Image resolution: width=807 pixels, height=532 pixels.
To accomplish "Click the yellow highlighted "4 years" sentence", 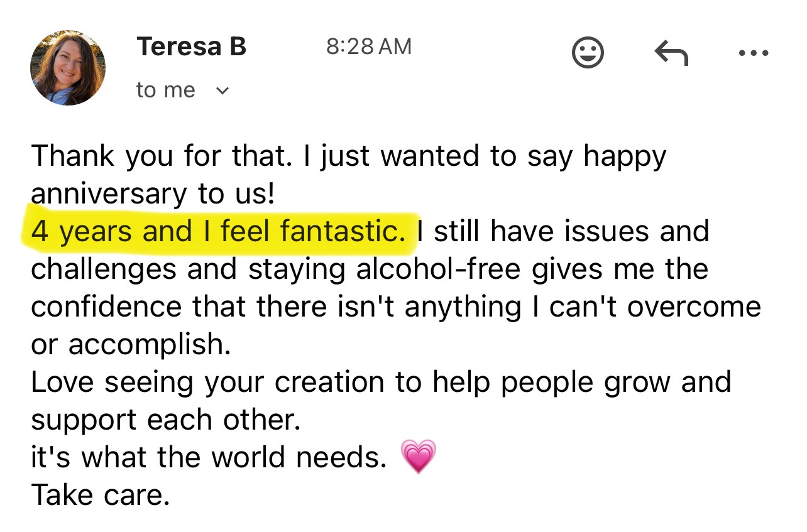I will (x=217, y=232).
